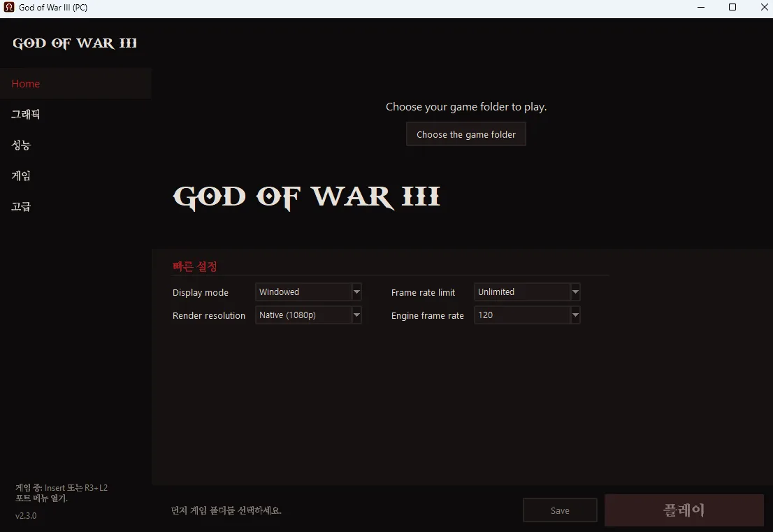The width and height of the screenshot is (773, 532).
Task: Click the Save button
Action: tap(560, 510)
